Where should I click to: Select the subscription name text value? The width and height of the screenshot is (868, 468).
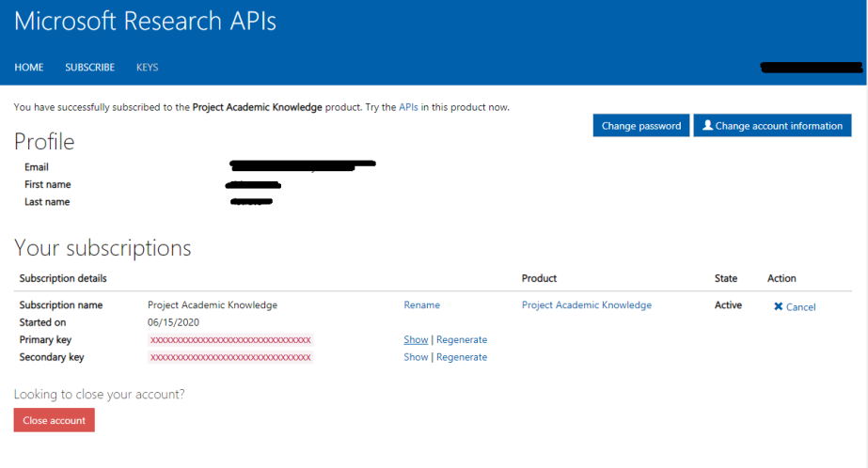tap(213, 305)
